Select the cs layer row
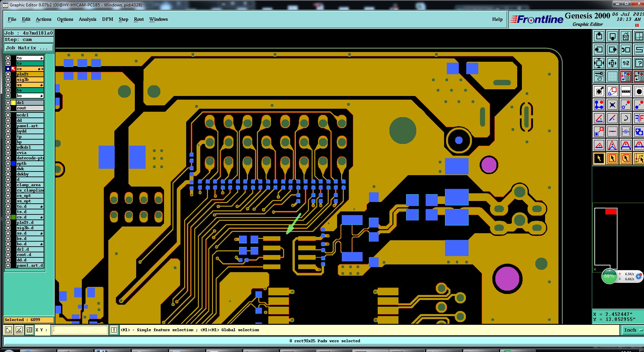Viewport: 644px width, 352px height. 30,69
